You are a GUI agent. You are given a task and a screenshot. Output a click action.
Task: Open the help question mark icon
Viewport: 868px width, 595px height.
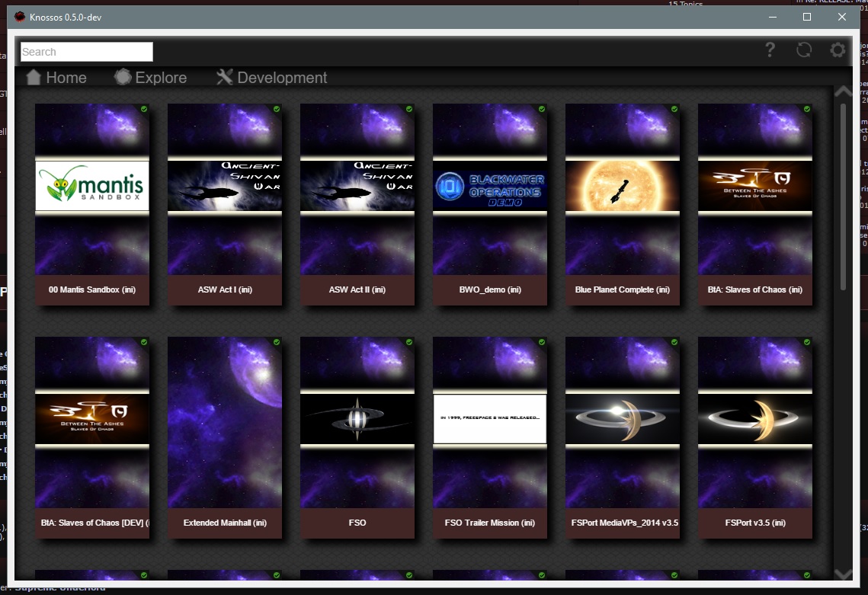pyautogui.click(x=770, y=50)
